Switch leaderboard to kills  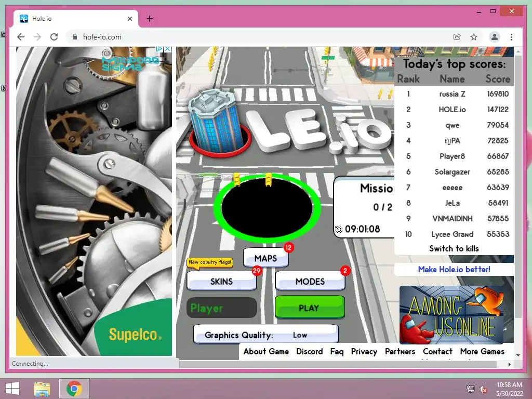click(454, 249)
